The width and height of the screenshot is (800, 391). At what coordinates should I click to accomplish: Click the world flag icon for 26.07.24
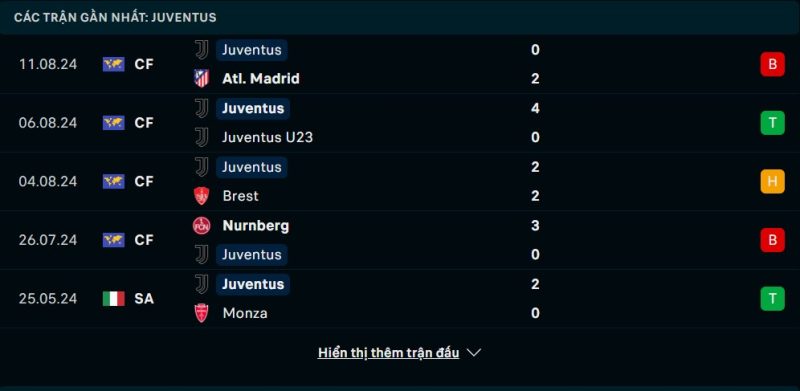coord(114,240)
